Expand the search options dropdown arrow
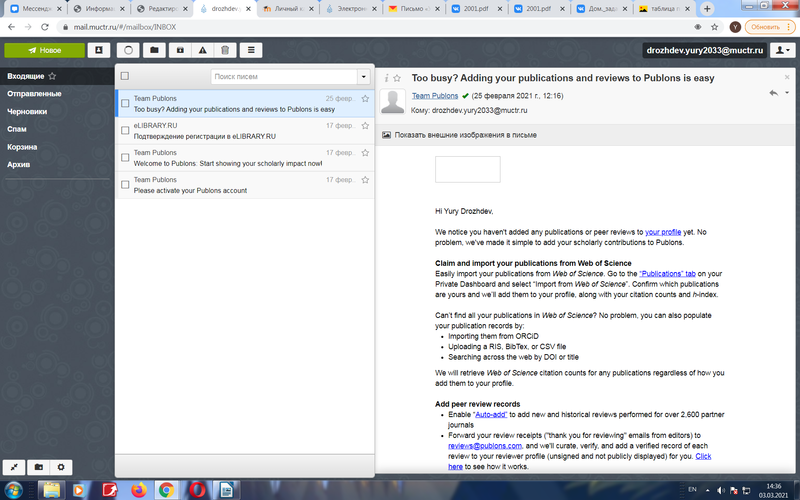Image resolution: width=800 pixels, height=500 pixels. (x=364, y=76)
